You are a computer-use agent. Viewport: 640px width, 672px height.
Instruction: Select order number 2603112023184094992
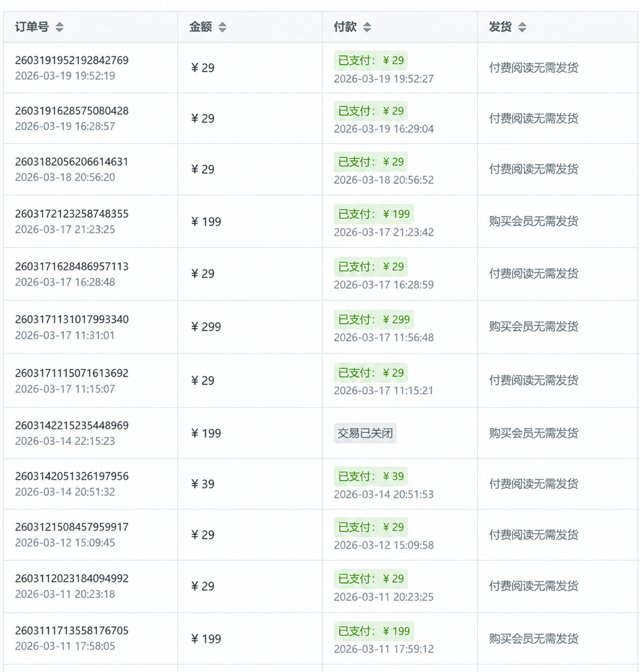pyautogui.click(x=71, y=578)
